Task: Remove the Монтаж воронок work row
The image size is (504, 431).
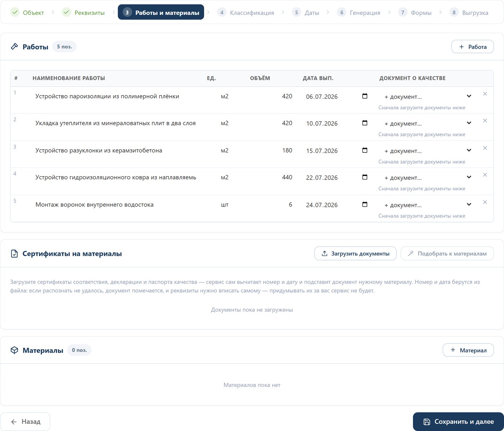Action: click(x=485, y=202)
